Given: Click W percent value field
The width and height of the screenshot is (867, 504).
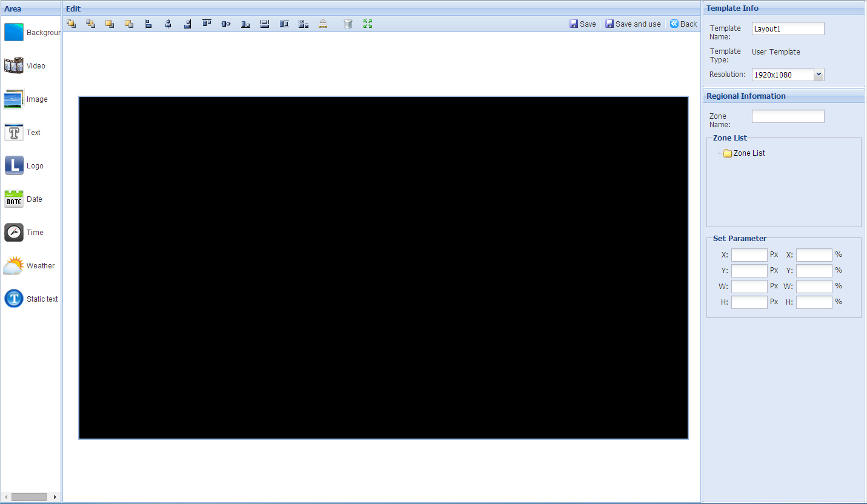Looking at the screenshot, I should tap(814, 287).
